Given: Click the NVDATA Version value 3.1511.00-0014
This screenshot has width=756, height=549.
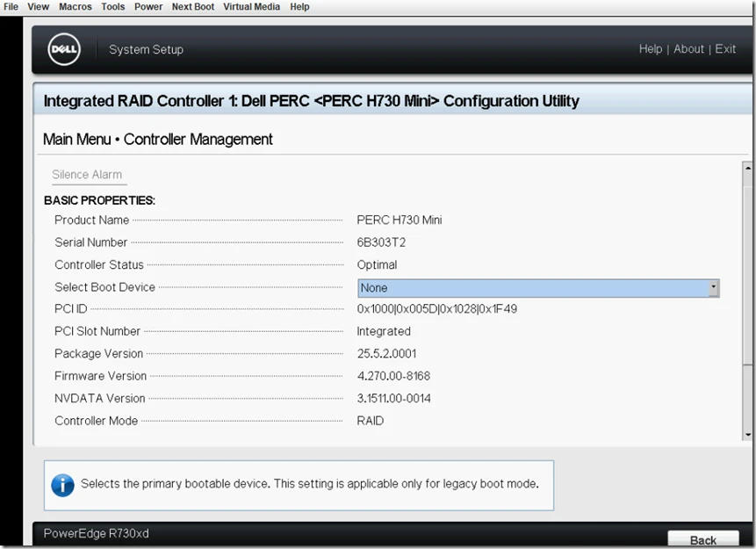Looking at the screenshot, I should 394,399.
